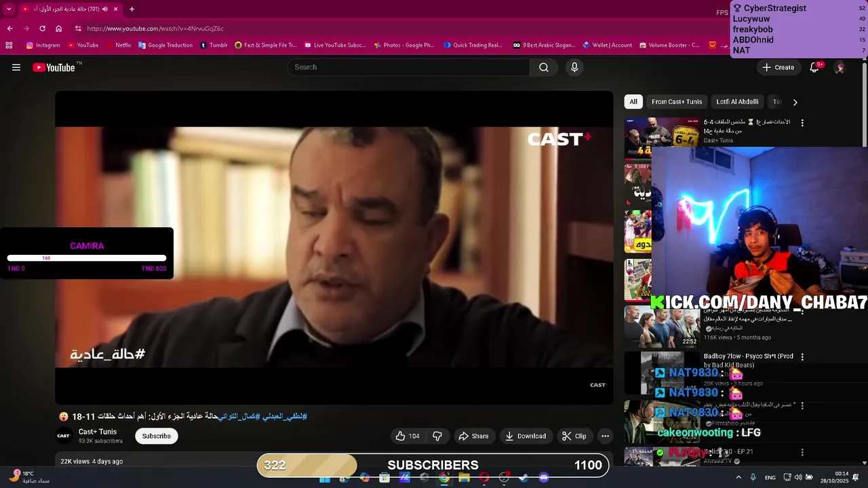Open File Explorer from the taskbar
Image resolution: width=868 pixels, height=488 pixels.
click(x=464, y=477)
